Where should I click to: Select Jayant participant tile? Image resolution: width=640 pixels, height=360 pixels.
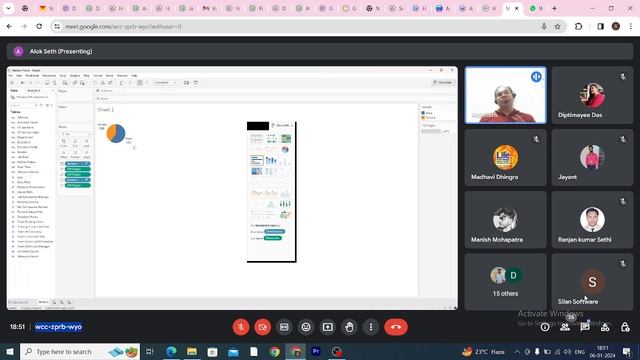coord(592,158)
